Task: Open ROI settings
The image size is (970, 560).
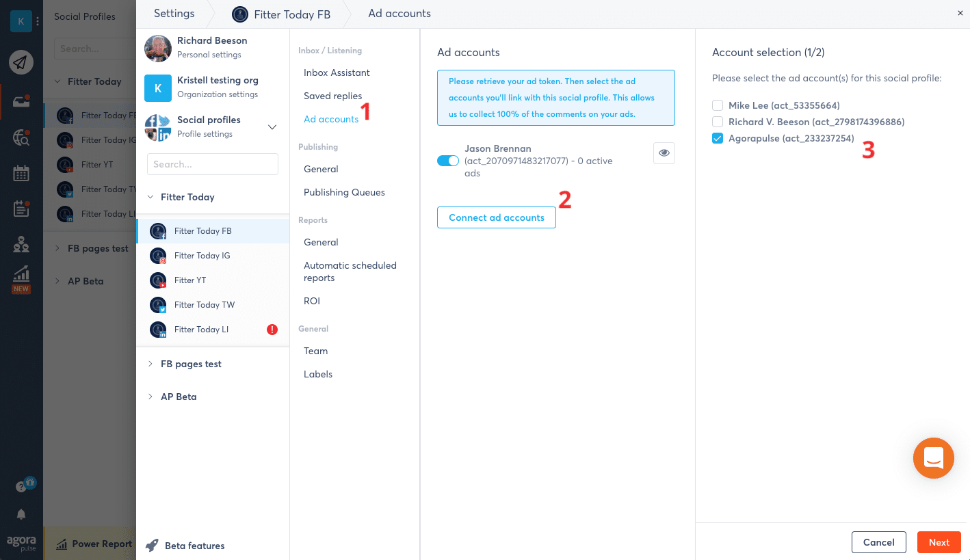Action: coord(312,301)
